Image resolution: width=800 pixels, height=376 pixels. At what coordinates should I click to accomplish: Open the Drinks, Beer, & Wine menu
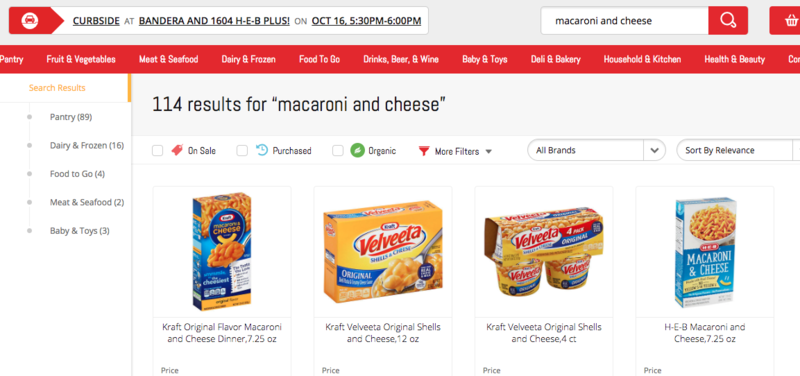coord(401,59)
